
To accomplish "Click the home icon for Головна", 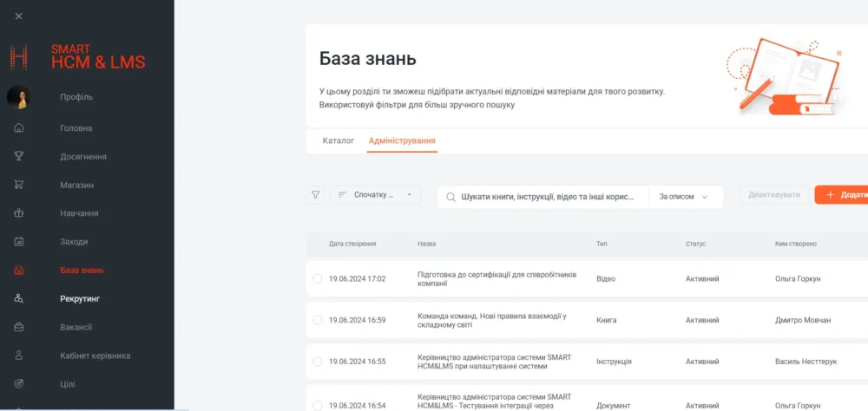I will pyautogui.click(x=19, y=128).
